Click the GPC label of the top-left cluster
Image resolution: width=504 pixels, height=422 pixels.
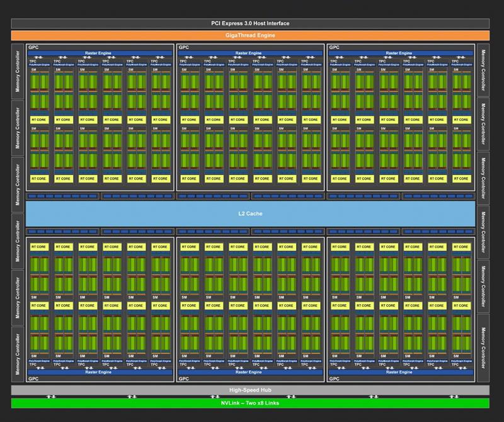click(x=33, y=47)
